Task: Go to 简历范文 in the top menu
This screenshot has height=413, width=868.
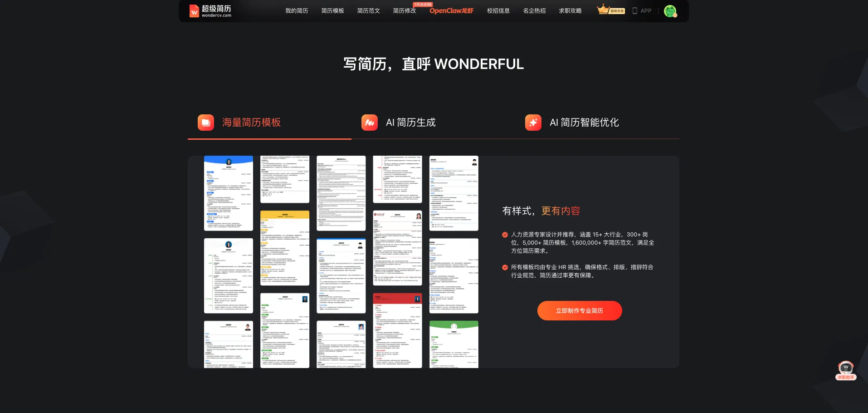Action: click(x=368, y=11)
